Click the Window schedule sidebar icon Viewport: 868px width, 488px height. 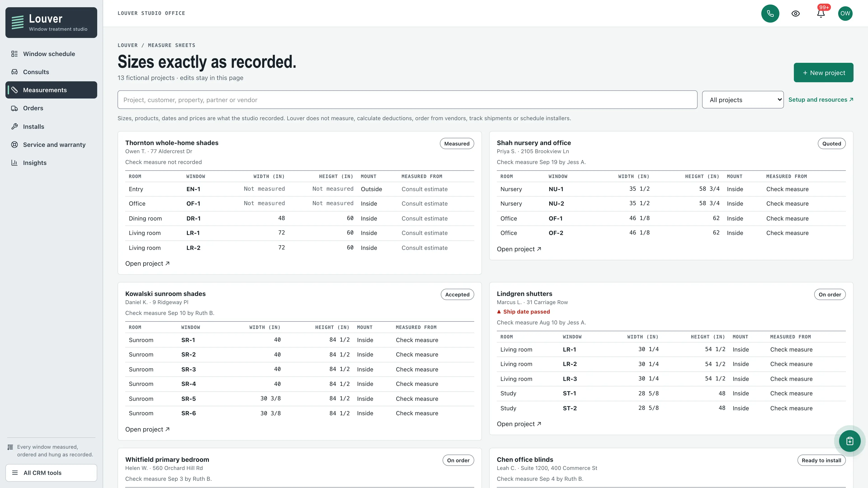point(14,54)
